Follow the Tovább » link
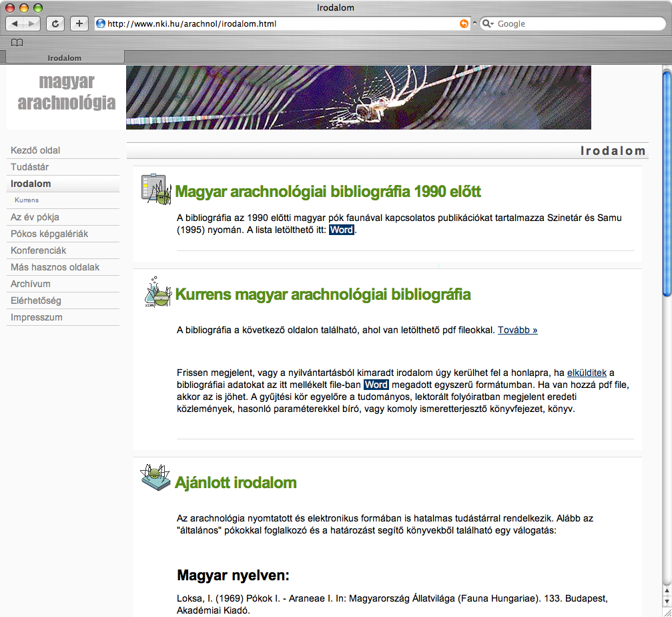The width and height of the screenshot is (672, 617). click(517, 330)
